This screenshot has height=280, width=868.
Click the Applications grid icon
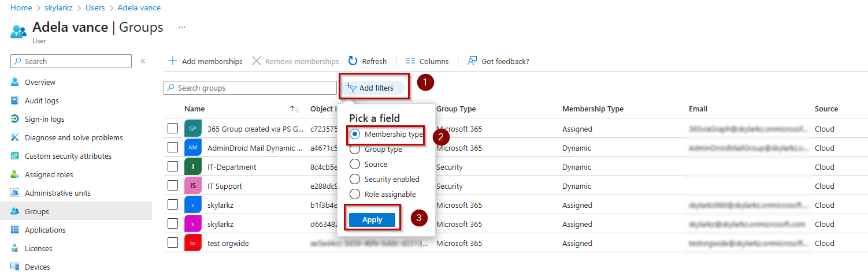tap(15, 230)
